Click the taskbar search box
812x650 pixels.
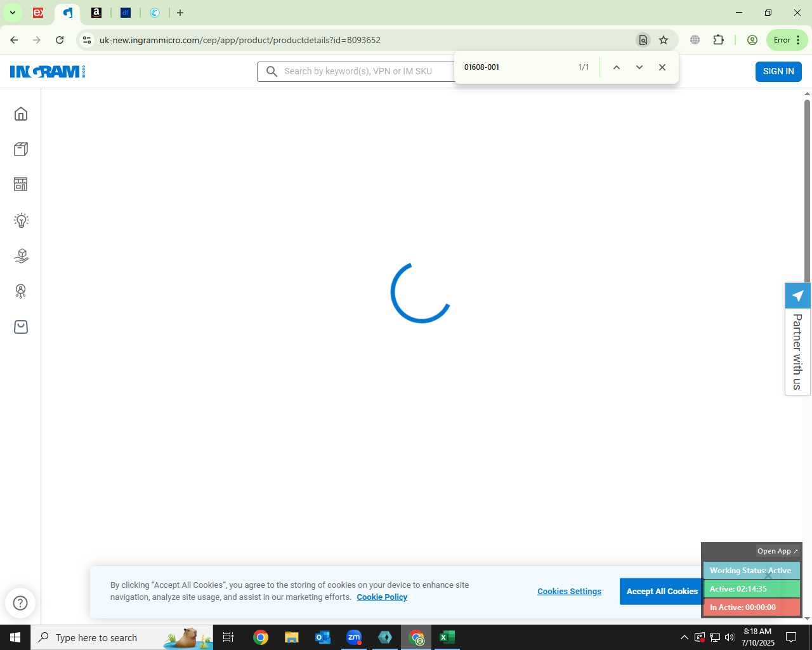pyautogui.click(x=122, y=637)
